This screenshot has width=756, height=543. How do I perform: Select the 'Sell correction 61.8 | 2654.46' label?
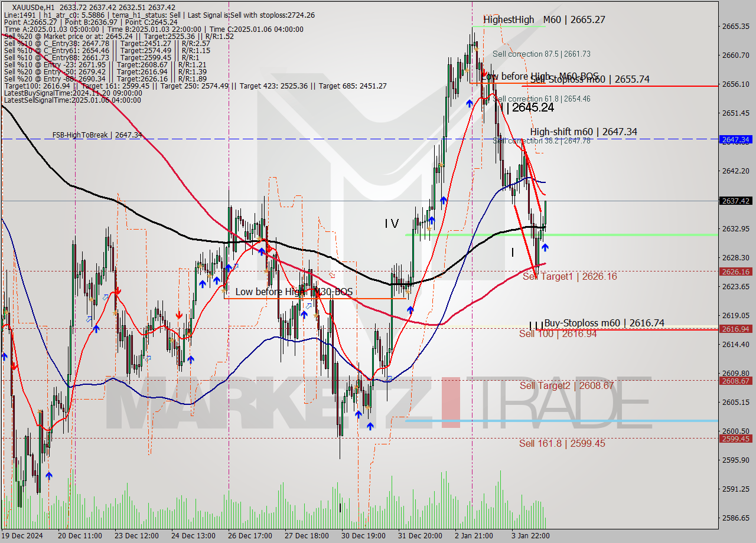coord(542,99)
